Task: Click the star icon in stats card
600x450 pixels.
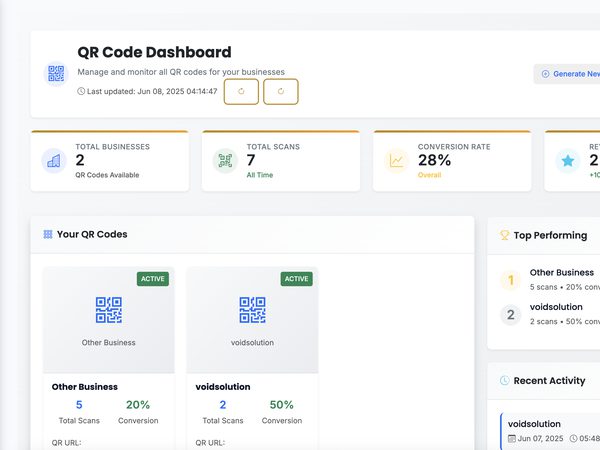Action: point(568,161)
